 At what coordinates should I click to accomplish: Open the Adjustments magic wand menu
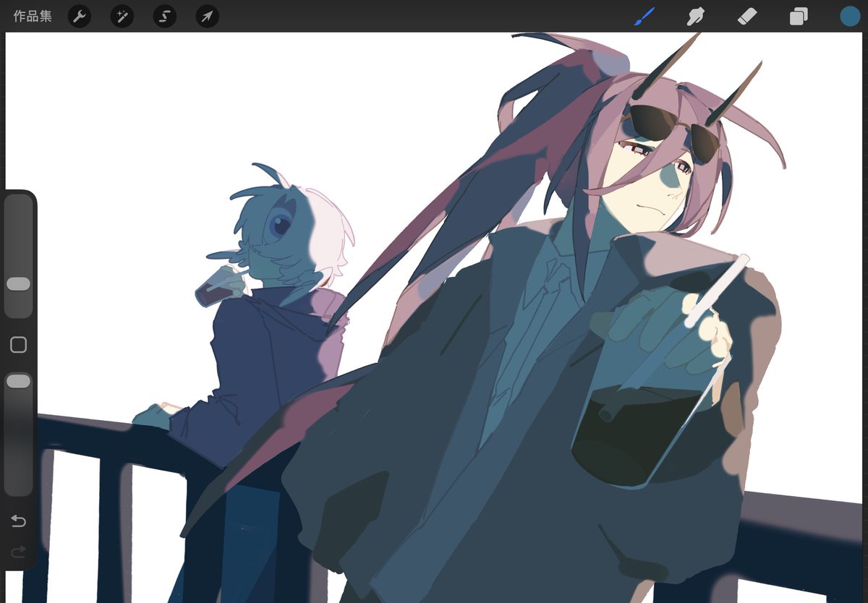pos(122,17)
